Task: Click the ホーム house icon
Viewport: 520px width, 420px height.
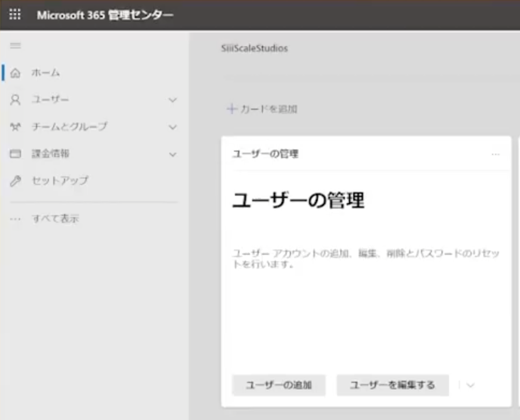Action: coord(16,73)
